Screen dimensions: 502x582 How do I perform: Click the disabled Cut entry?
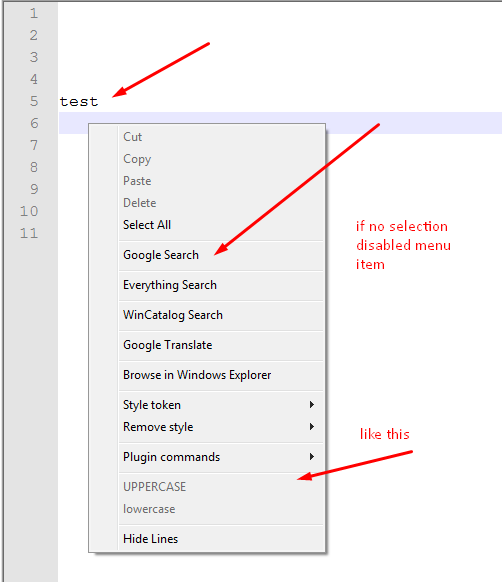coord(221,137)
